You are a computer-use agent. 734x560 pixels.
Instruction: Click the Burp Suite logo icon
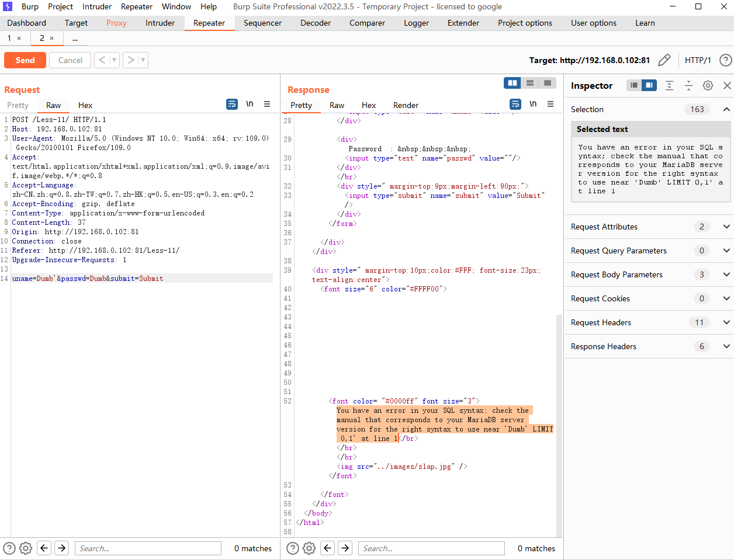8,6
